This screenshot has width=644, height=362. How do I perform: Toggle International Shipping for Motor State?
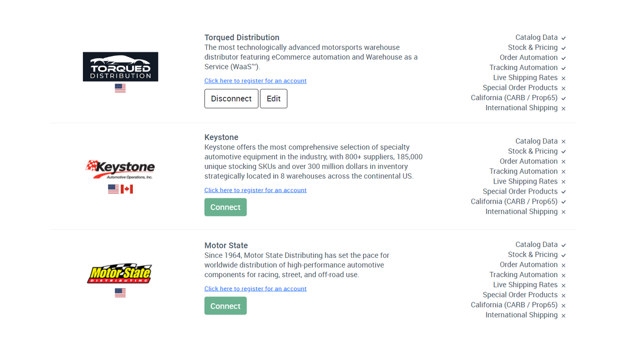[563, 315]
